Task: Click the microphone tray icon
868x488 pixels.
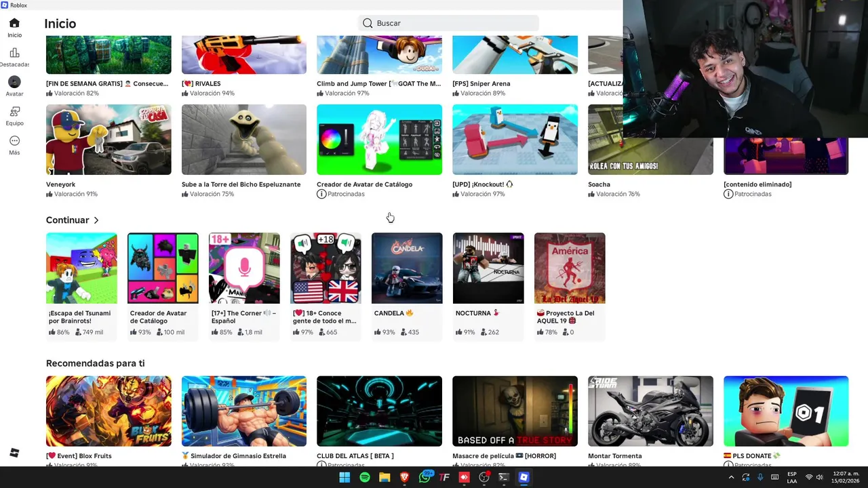Action: pos(760,477)
